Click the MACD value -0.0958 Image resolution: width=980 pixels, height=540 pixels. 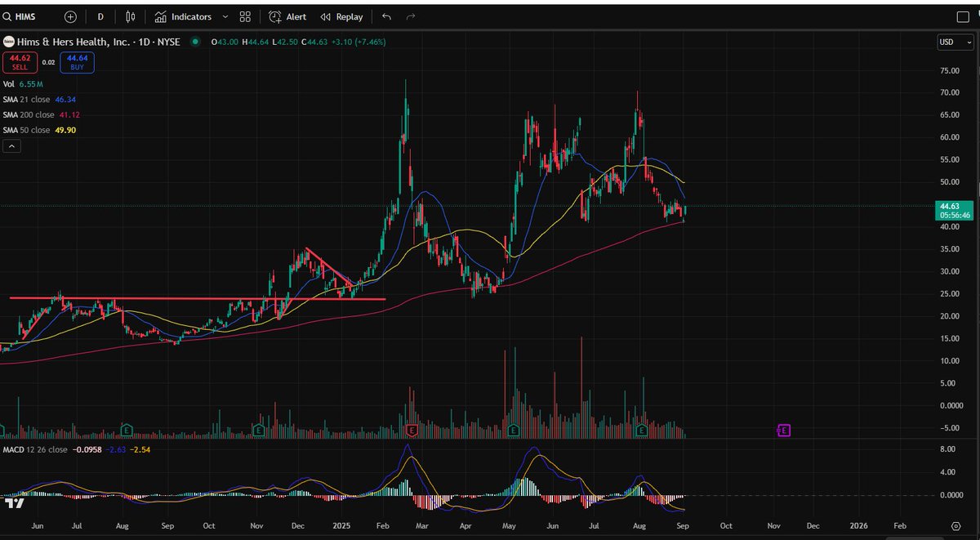(88, 449)
